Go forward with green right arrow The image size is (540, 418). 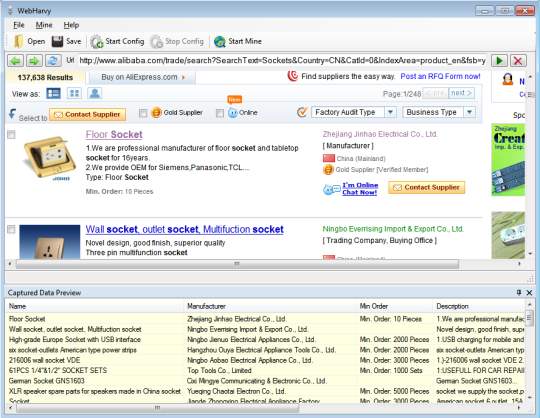coord(34,61)
